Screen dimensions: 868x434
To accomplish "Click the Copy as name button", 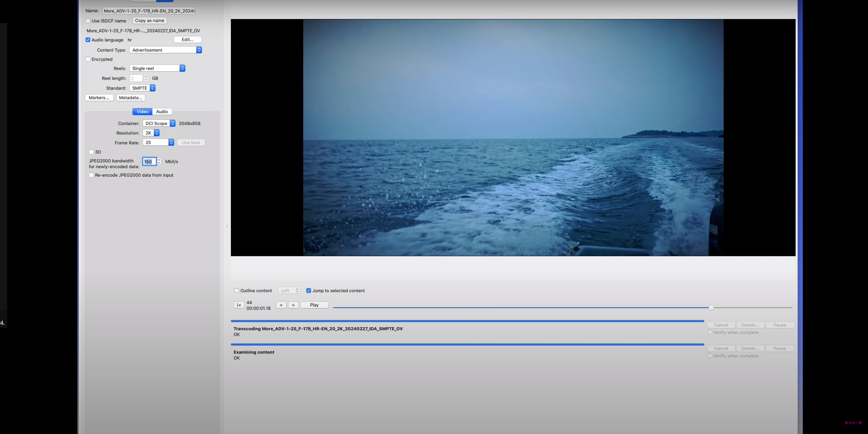I will coord(150,21).
